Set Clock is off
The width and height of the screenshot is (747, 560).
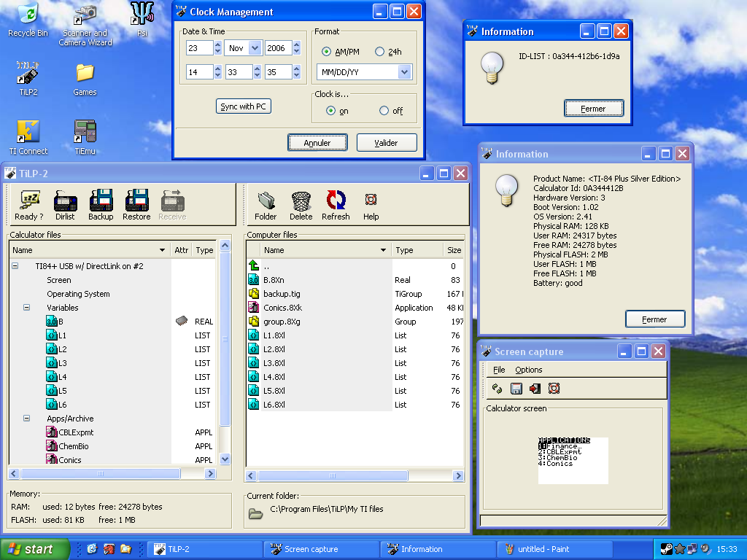384,111
